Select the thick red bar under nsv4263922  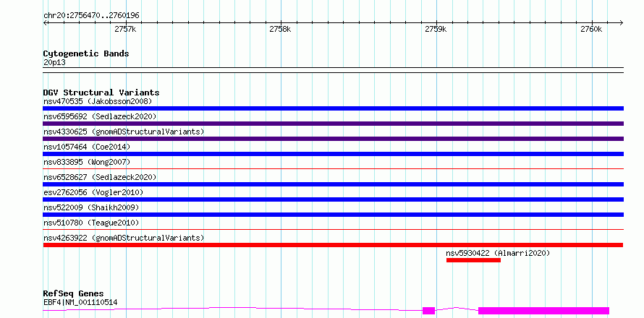[x=333, y=245]
